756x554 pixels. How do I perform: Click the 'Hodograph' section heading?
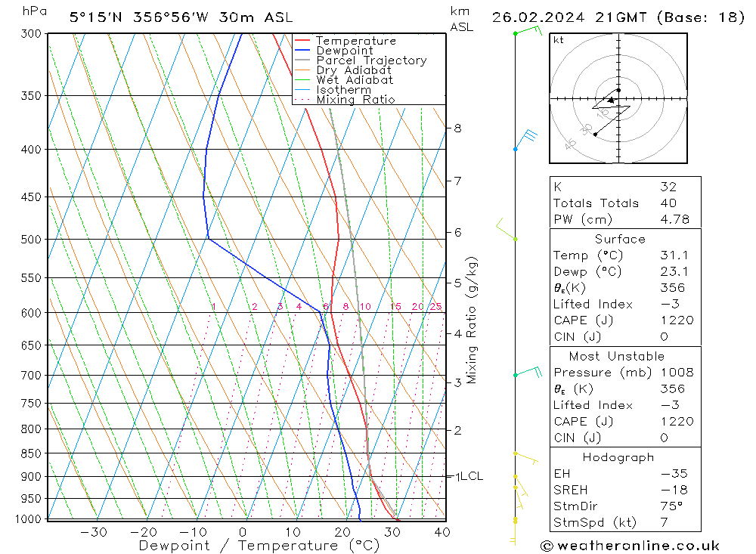click(618, 457)
